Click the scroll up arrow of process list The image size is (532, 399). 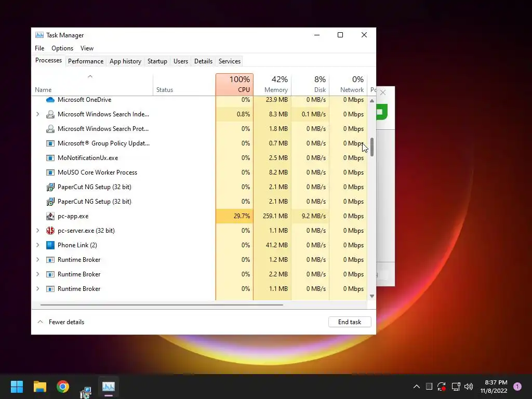pos(372,101)
